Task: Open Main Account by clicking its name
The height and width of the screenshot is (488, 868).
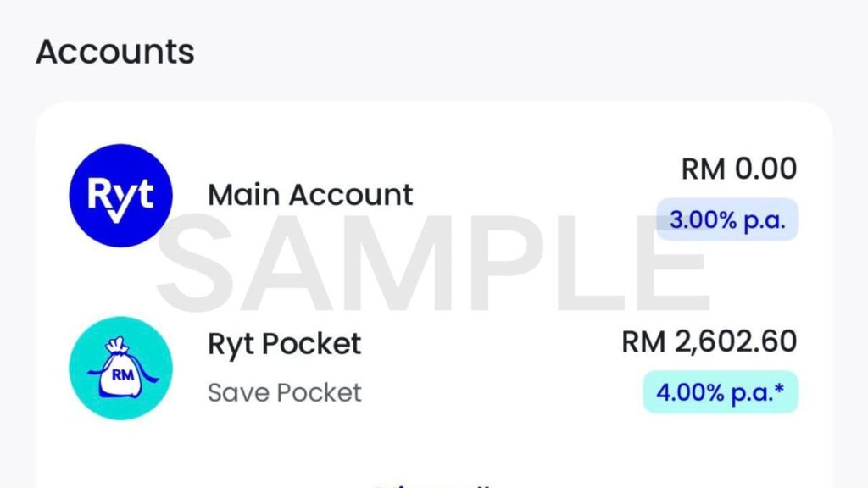Action: pos(310,195)
